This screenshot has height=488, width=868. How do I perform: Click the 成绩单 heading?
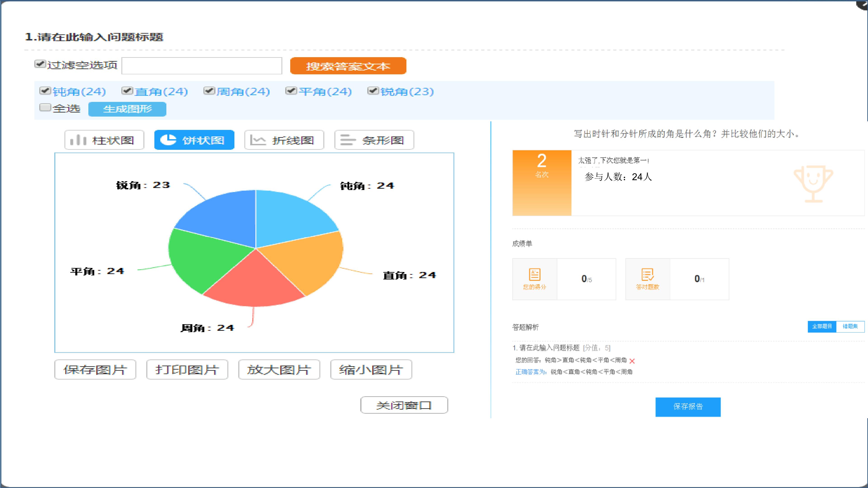click(522, 244)
